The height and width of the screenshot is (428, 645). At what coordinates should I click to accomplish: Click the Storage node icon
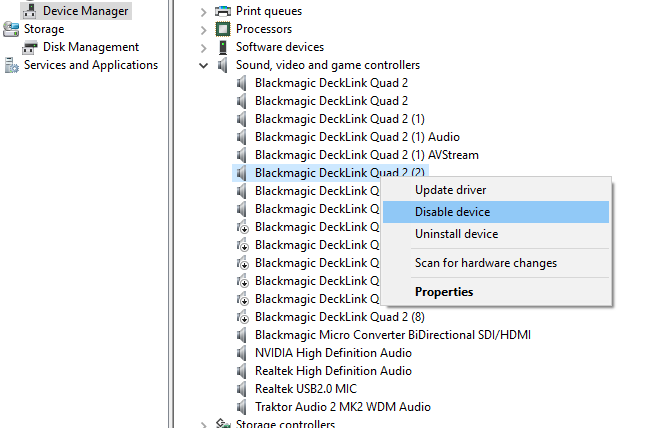(11, 29)
